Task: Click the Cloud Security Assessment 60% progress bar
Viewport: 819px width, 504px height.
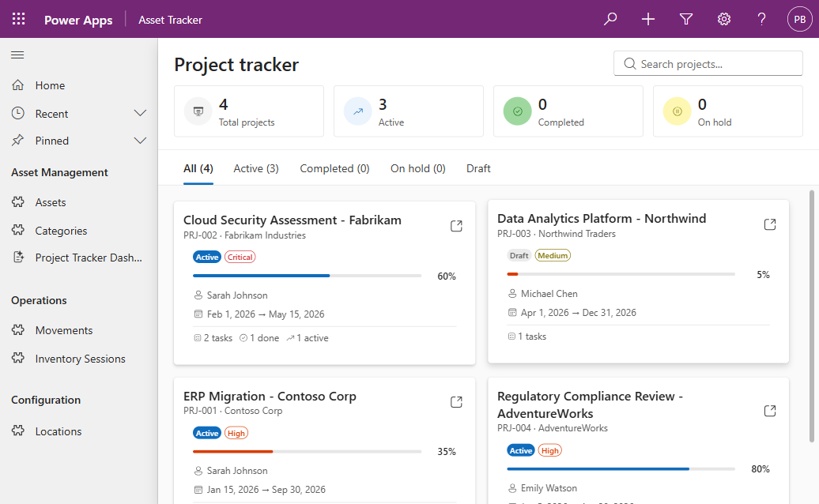Action: [307, 276]
